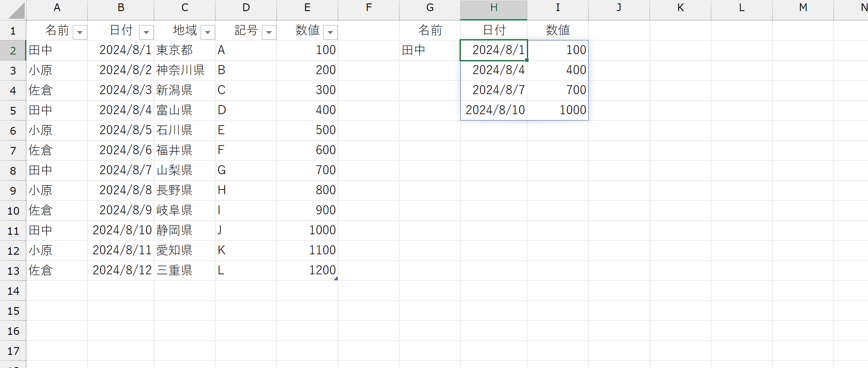Select cell I5 showing 1000
Viewport: 868px width, 368px height.
pos(558,110)
